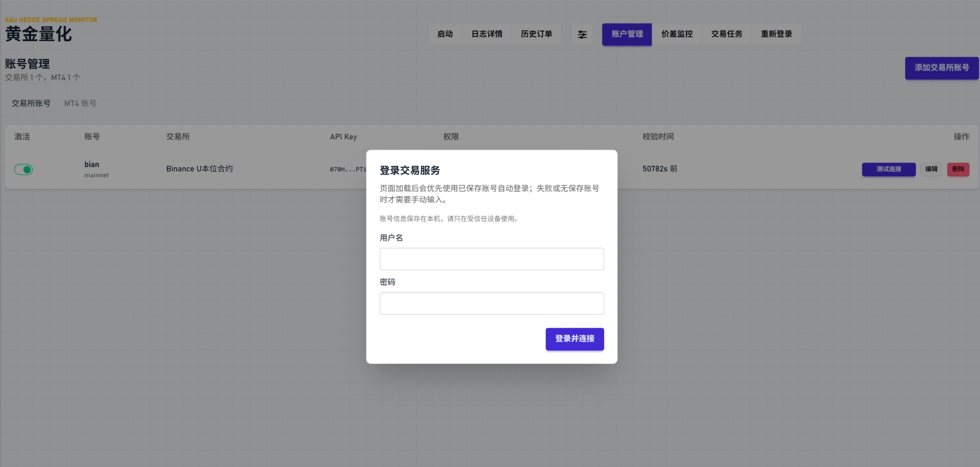
Task: Open the 历史订单 order history tab
Action: point(537,35)
